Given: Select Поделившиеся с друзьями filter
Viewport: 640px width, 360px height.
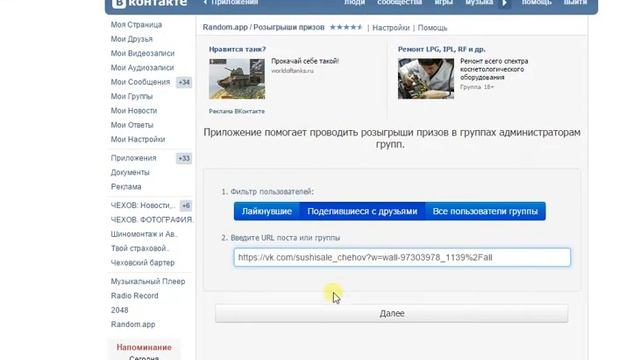Looking at the screenshot, I should [362, 211].
